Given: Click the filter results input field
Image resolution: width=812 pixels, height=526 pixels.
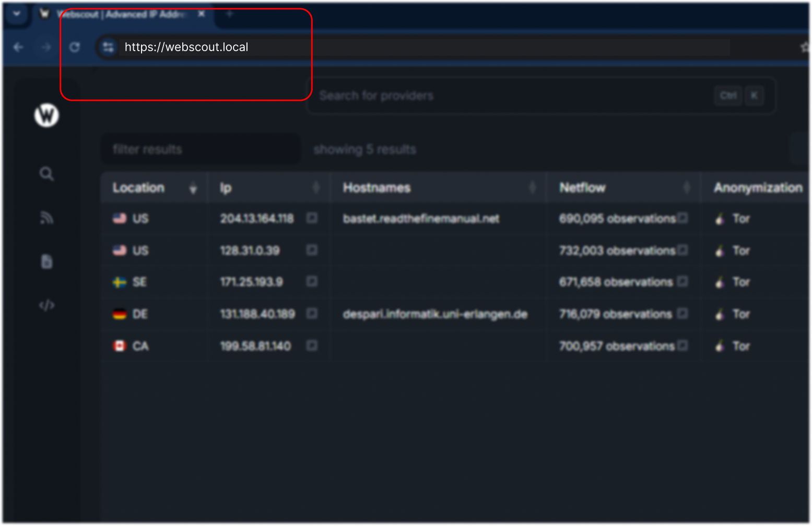Looking at the screenshot, I should click(x=200, y=150).
